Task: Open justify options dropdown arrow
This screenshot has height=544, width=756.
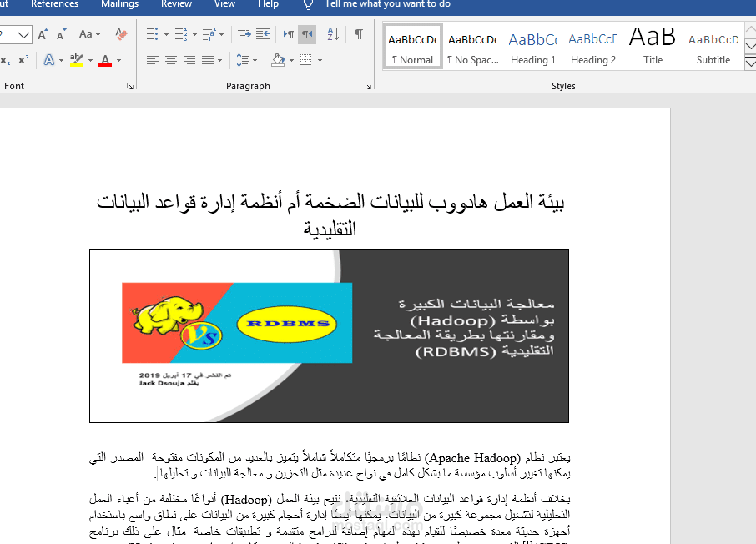Action: point(219,61)
